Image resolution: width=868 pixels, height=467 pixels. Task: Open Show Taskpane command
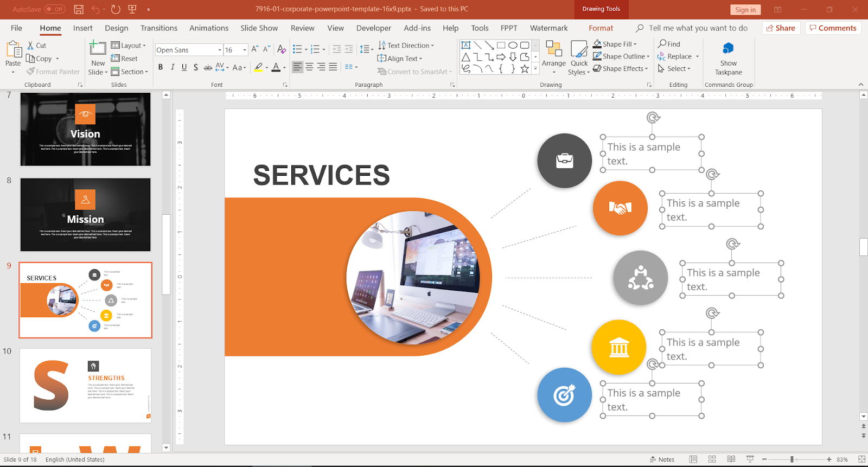tap(728, 59)
